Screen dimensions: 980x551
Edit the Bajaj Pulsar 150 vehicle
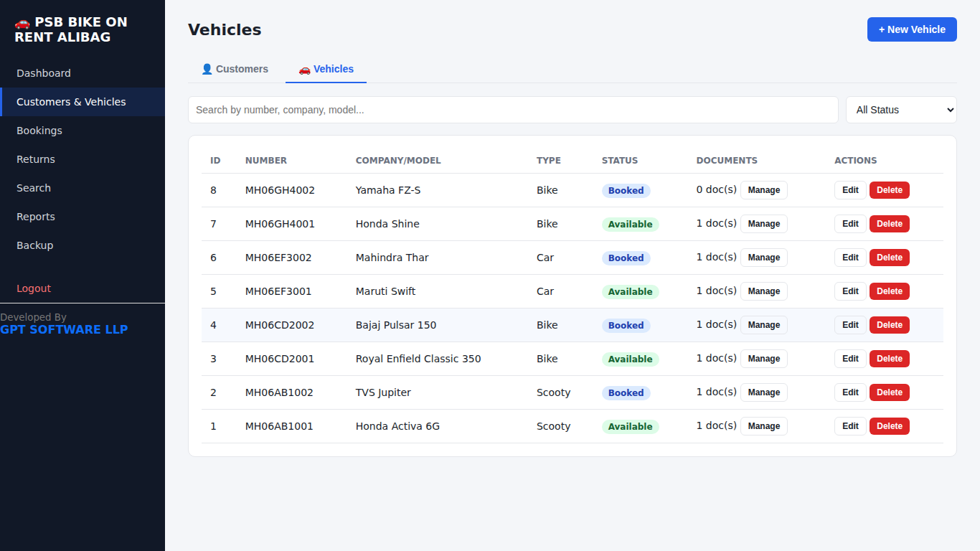pos(850,325)
